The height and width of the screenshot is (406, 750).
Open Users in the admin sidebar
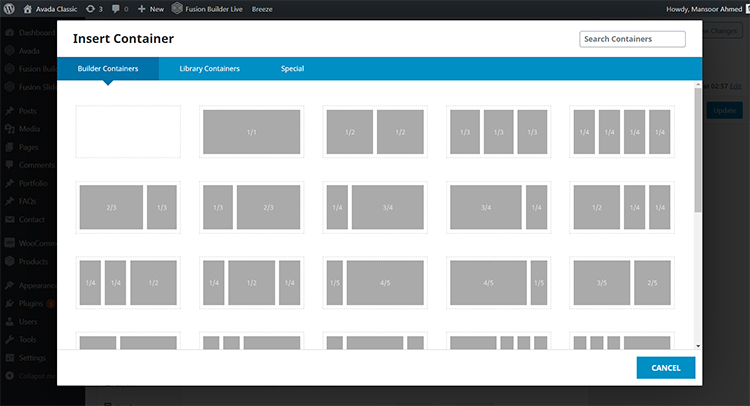[22, 321]
